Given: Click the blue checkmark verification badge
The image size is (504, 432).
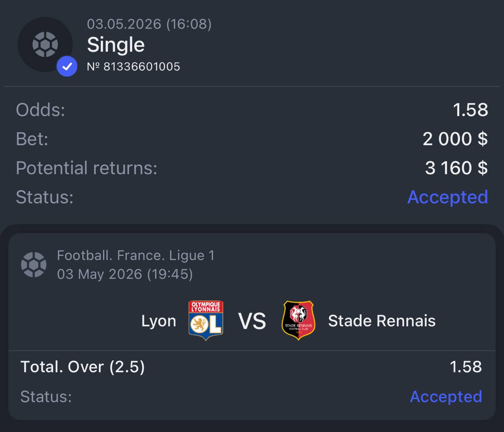Looking at the screenshot, I should click(x=67, y=66).
